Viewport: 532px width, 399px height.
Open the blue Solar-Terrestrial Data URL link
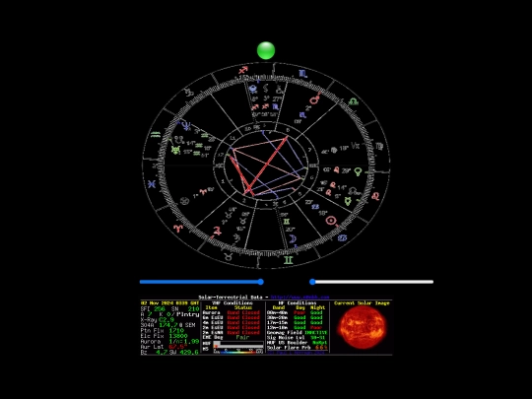[299, 297]
